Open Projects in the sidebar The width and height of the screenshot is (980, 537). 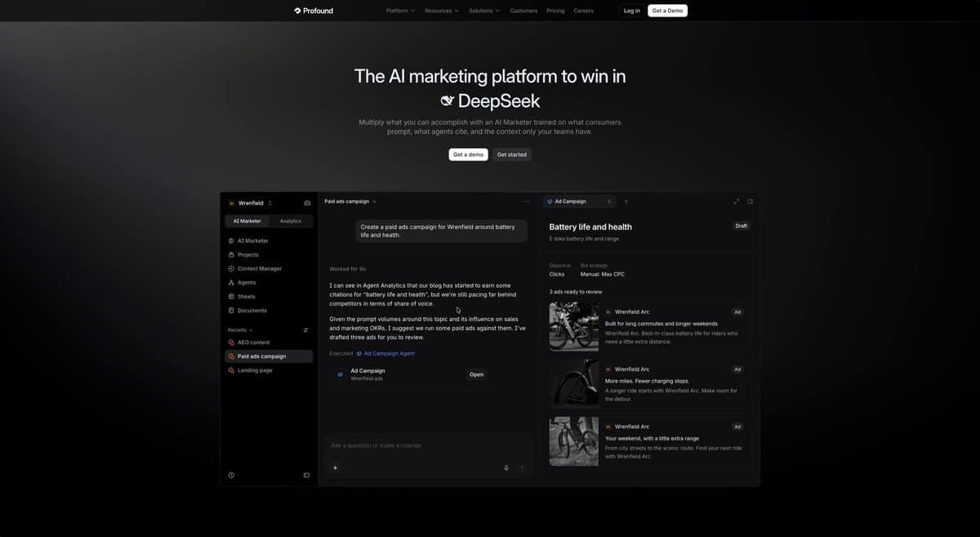[x=269, y=255]
